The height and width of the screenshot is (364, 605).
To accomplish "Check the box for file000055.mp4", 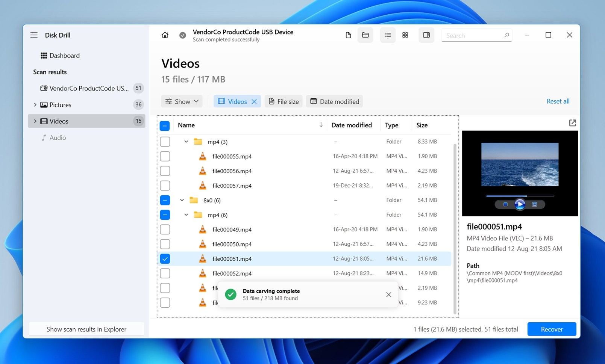I will 165,156.
